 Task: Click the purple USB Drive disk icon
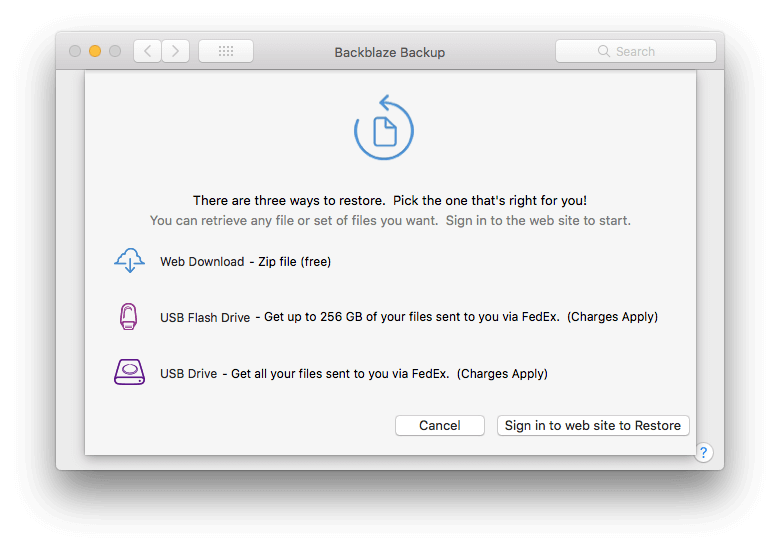click(129, 372)
